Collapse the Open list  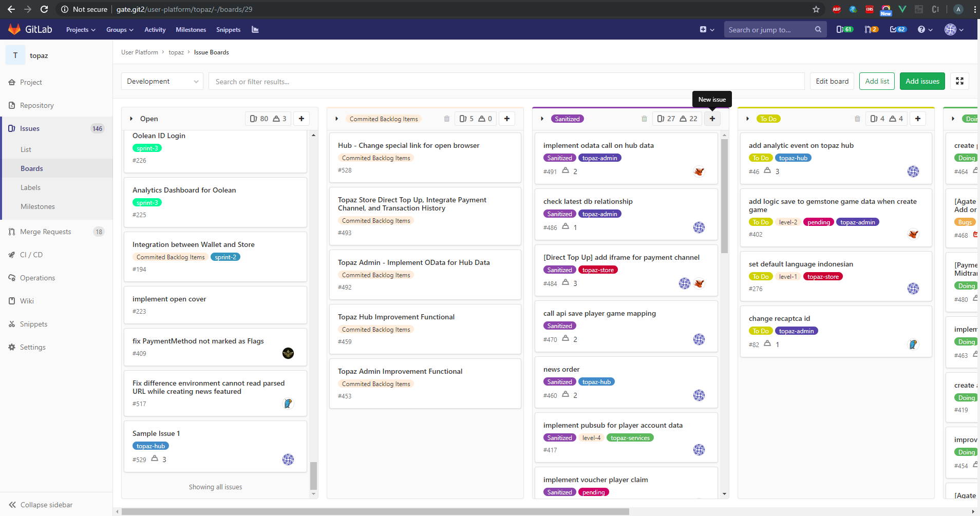(131, 119)
